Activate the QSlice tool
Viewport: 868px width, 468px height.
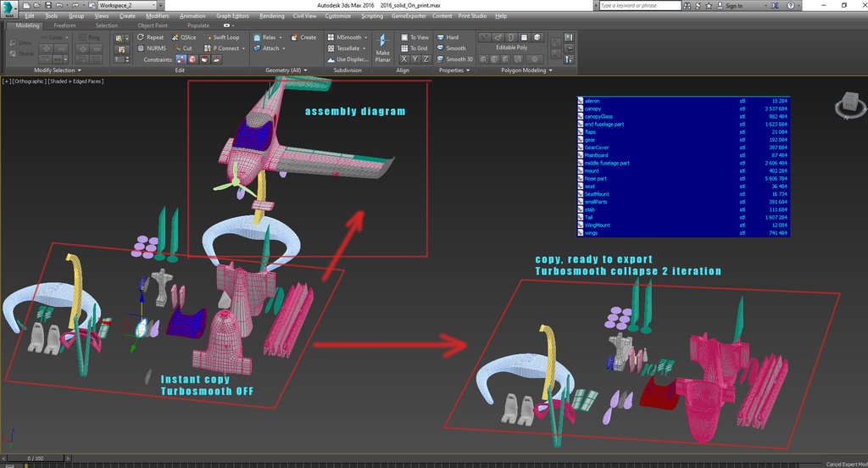click(184, 37)
